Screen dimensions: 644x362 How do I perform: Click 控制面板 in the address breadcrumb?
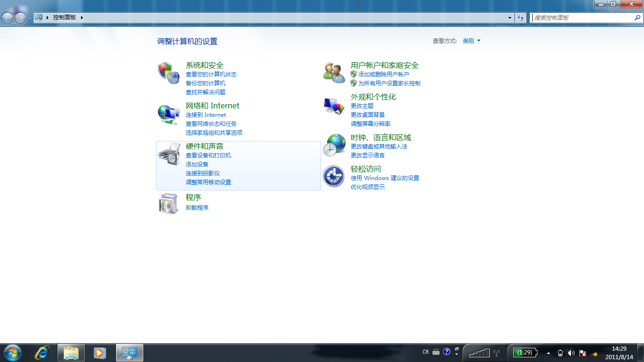tap(64, 17)
